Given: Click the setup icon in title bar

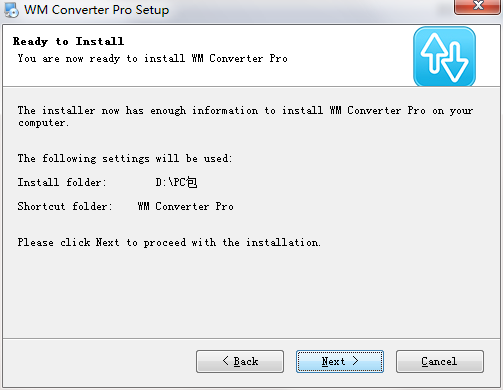Looking at the screenshot, I should [11, 10].
